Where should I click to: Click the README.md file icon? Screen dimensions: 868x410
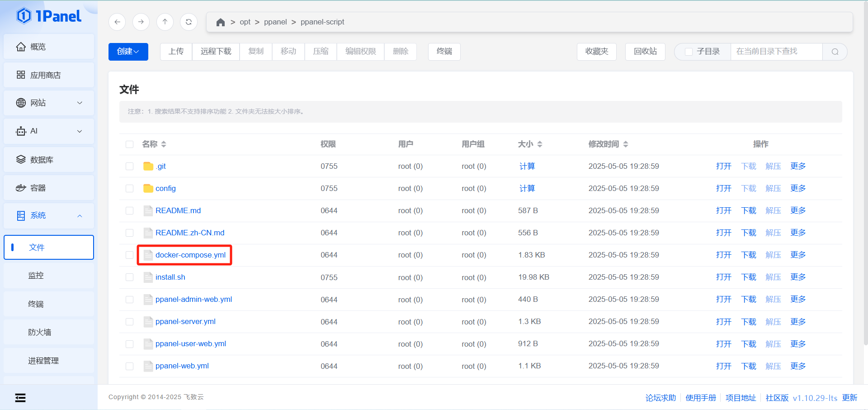[148, 210]
